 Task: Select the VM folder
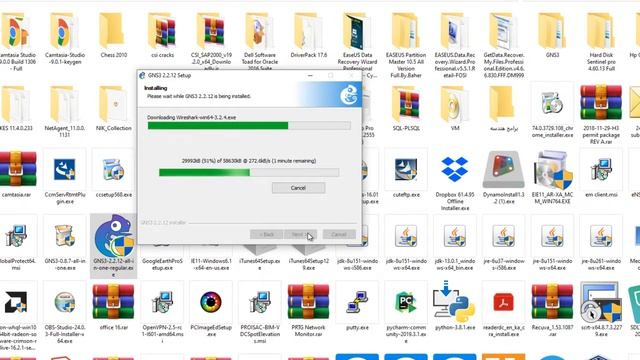455,104
